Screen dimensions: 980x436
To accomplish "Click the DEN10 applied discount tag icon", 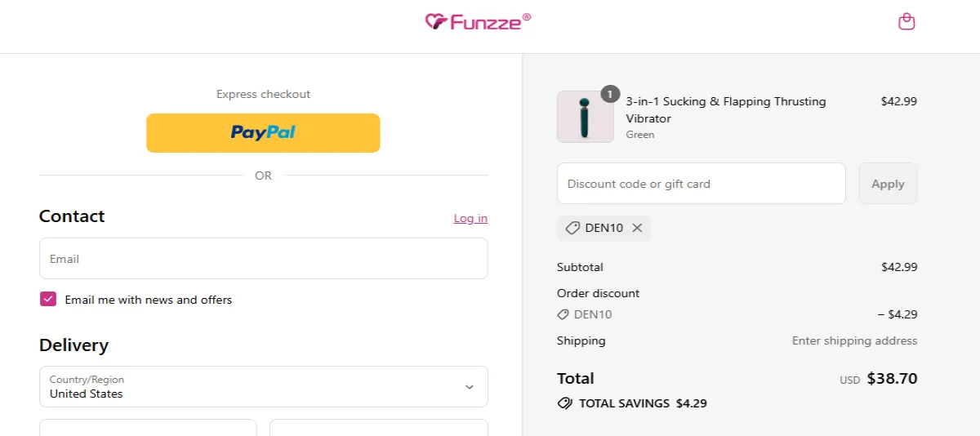I will click(572, 229).
